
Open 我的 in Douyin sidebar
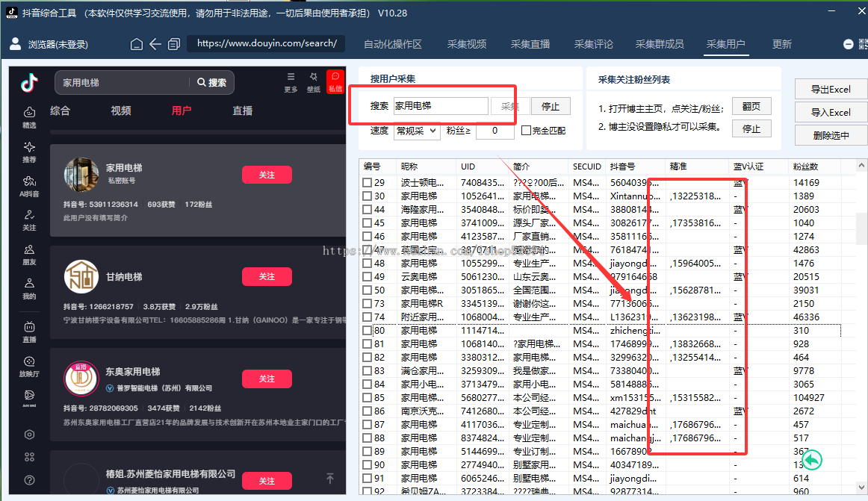[x=29, y=288]
